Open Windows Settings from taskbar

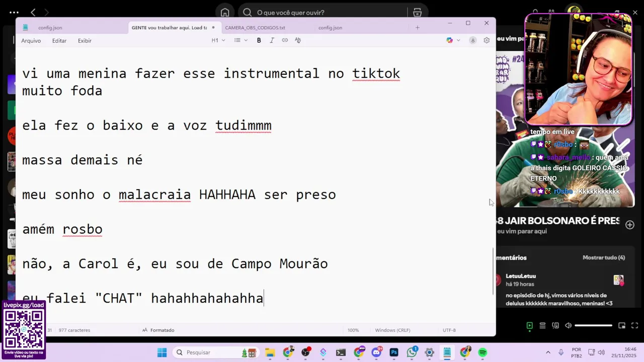tap(429, 352)
